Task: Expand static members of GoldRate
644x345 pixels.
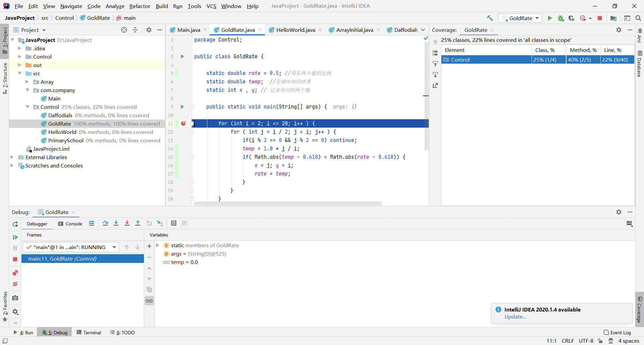Action: coord(158,245)
